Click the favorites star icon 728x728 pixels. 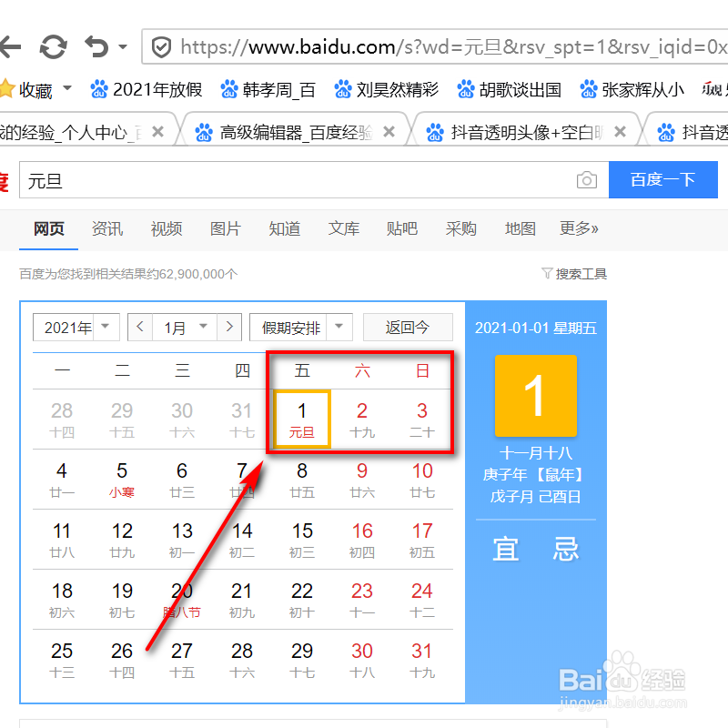point(6,88)
